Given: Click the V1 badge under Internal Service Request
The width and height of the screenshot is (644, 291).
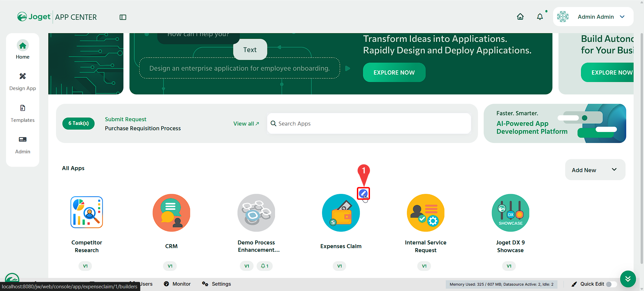Looking at the screenshot, I should click(x=424, y=266).
